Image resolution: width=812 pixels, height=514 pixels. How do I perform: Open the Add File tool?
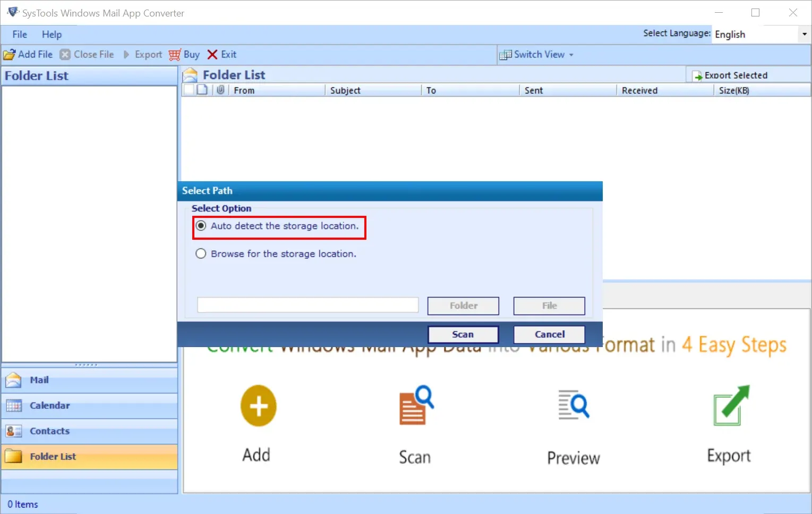click(x=28, y=54)
